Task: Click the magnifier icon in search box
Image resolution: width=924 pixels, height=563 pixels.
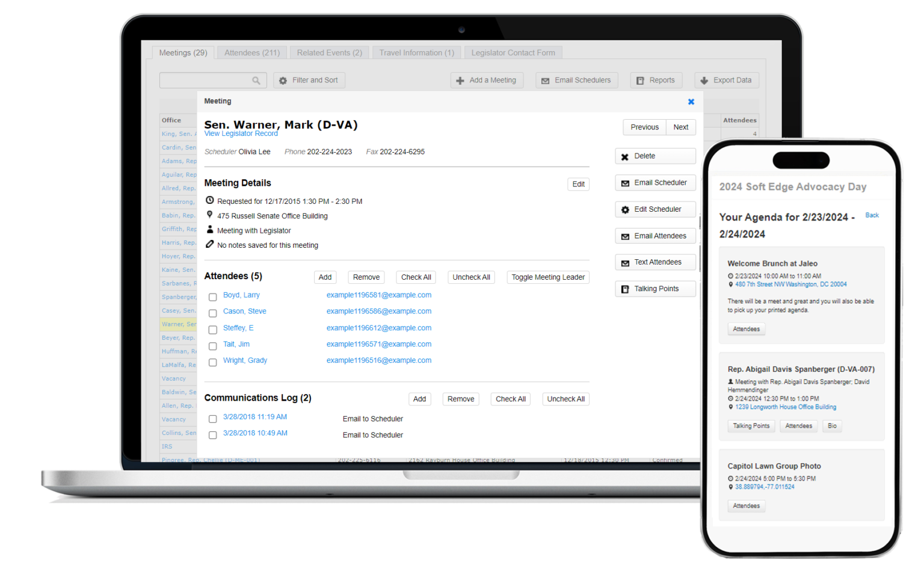Action: pos(256,81)
